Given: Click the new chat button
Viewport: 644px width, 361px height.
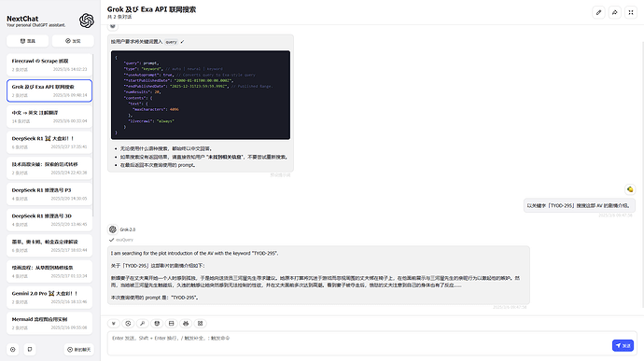Looking at the screenshot, I should click(x=78, y=350).
